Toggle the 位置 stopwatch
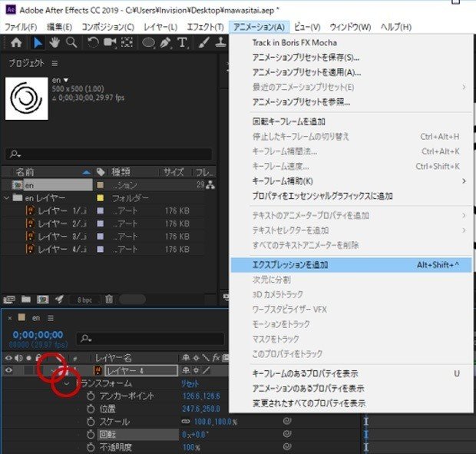This screenshot has height=454, width=476. (91, 409)
